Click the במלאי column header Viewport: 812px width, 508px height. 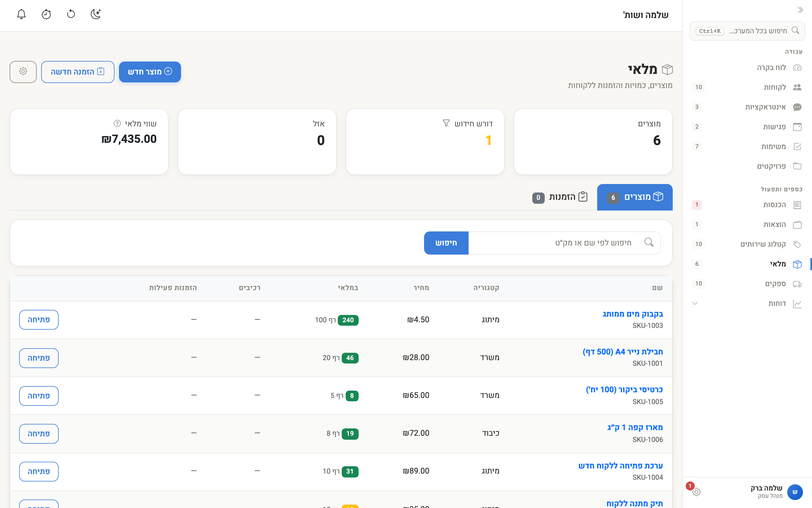(348, 288)
